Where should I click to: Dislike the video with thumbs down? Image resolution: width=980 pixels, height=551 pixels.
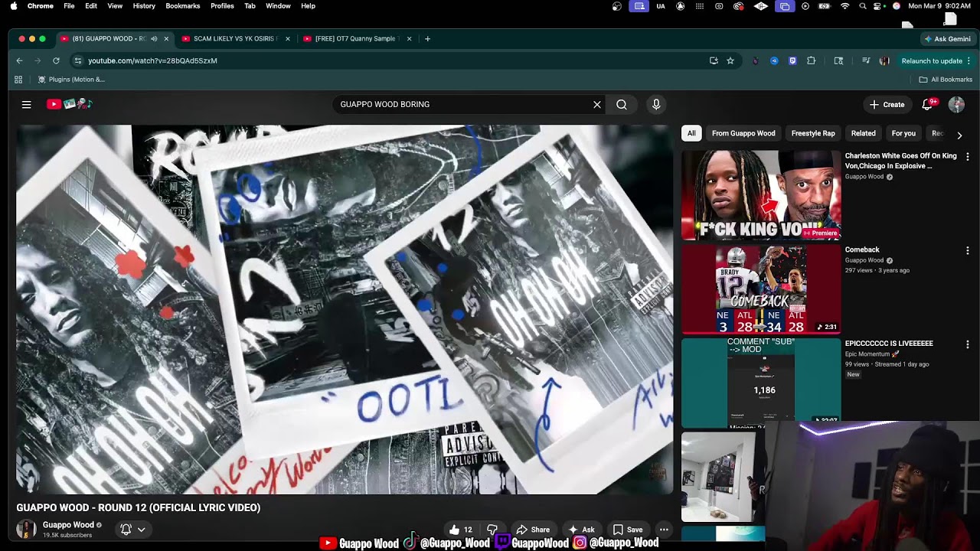492,530
